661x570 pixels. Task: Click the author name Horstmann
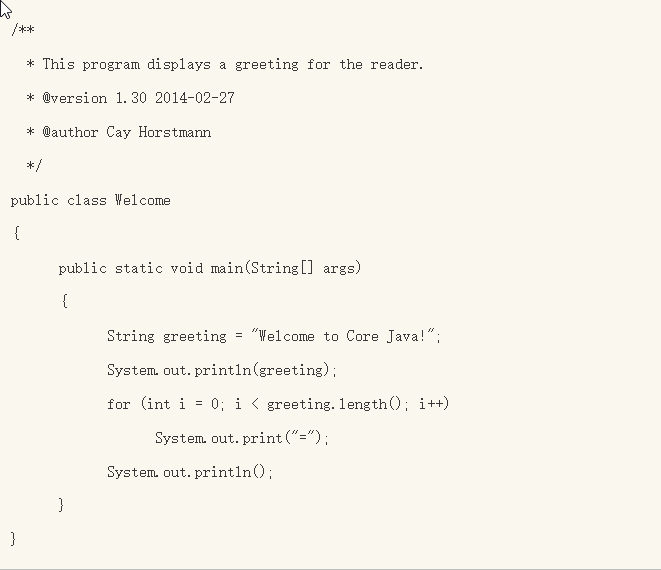point(175,132)
